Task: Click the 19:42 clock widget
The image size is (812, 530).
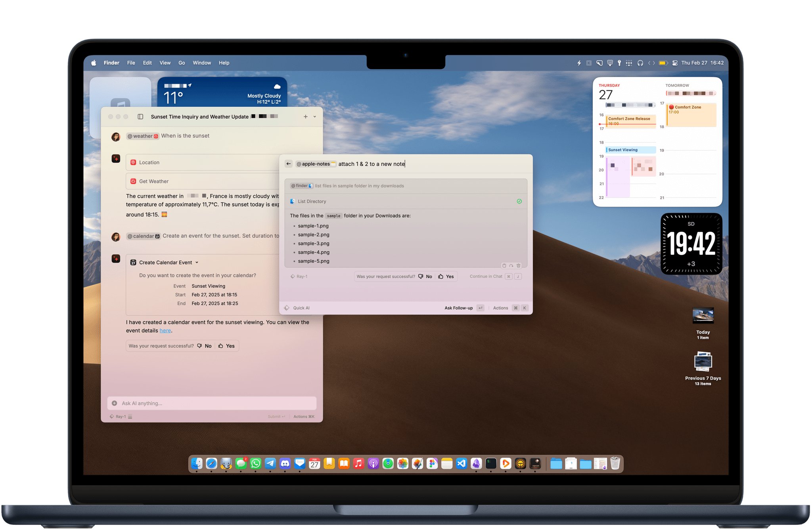Action: (691, 244)
